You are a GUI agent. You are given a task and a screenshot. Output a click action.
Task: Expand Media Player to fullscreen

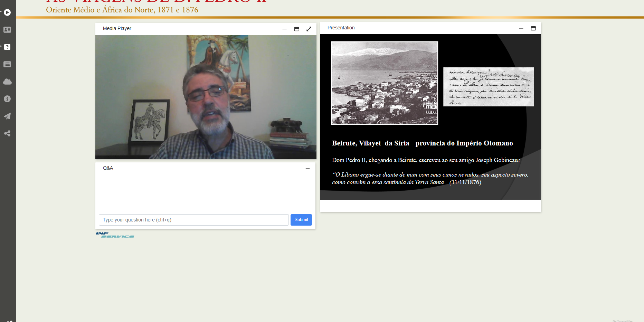click(x=309, y=29)
